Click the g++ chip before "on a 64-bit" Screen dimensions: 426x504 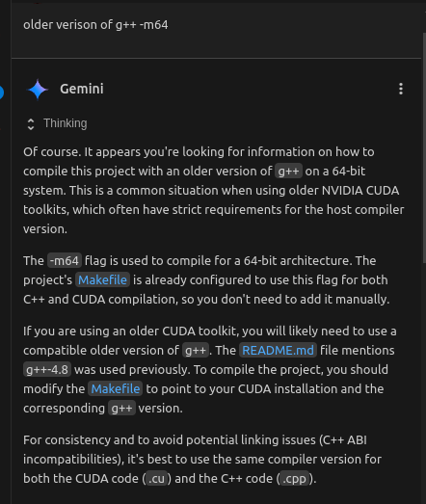tap(288, 171)
